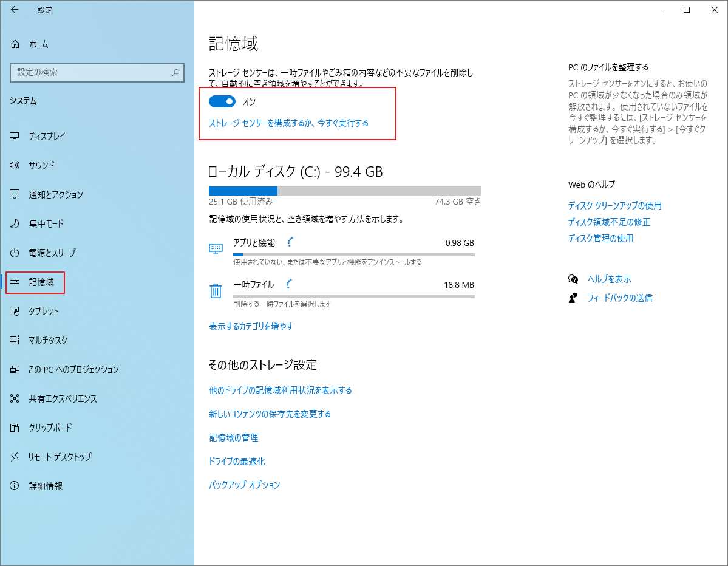Open 集中モード settings

click(x=46, y=223)
